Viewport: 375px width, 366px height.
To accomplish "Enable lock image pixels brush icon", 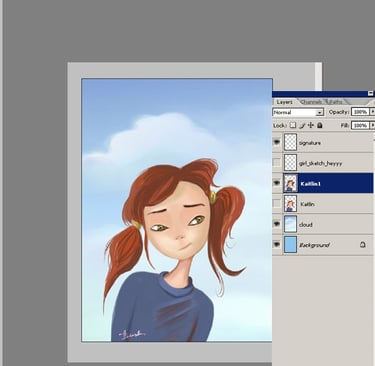I will coord(302,125).
